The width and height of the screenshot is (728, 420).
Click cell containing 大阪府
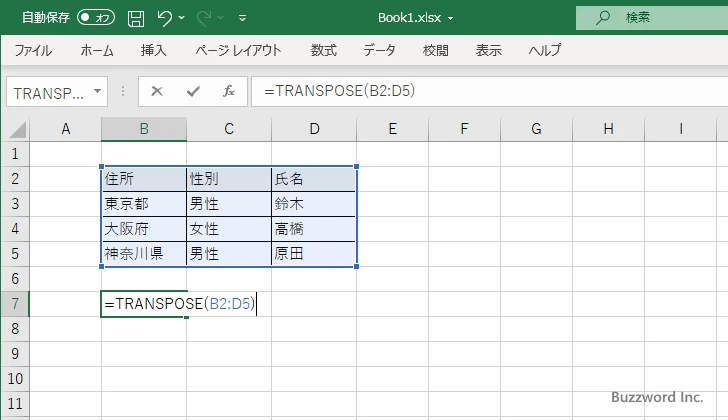point(144,229)
